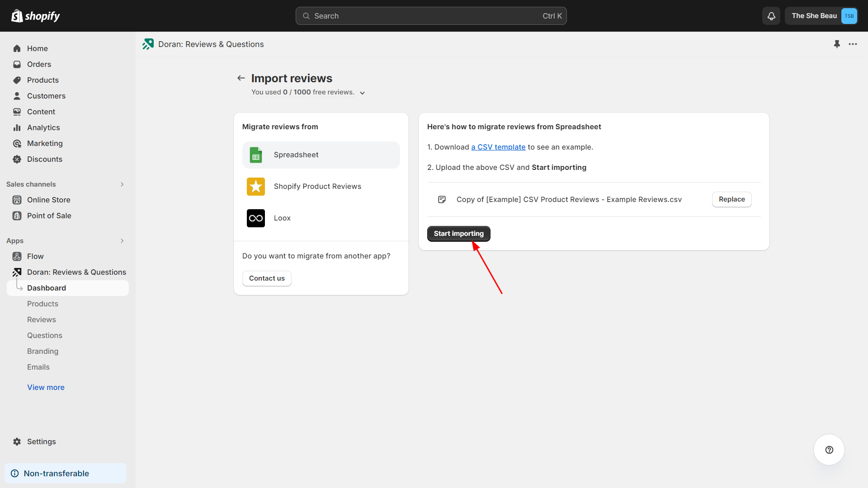868x488 pixels.
Task: Click Contact us for another app migration
Action: pyautogui.click(x=266, y=278)
